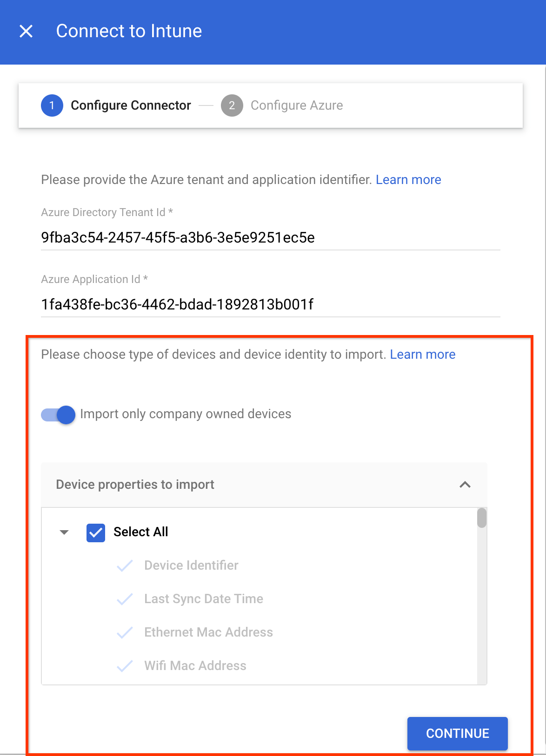Open Learn more link for device import
Viewport: 546px width, 756px height.
[x=423, y=355]
